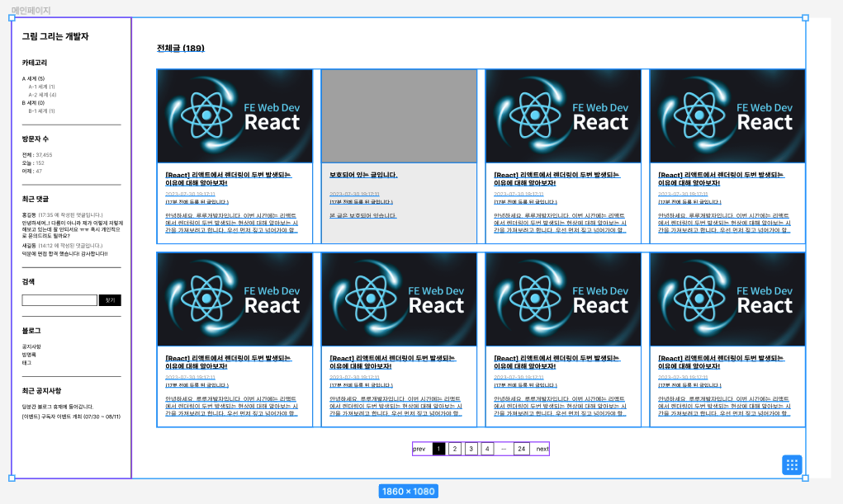
Task: Click the blue grid icon button
Action: pos(792,464)
